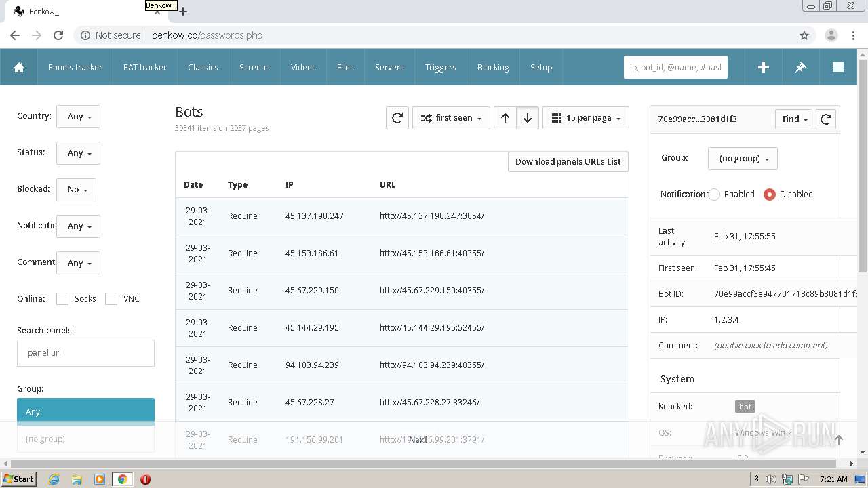Open Blocking menu
The image size is (868, 488).
493,67
